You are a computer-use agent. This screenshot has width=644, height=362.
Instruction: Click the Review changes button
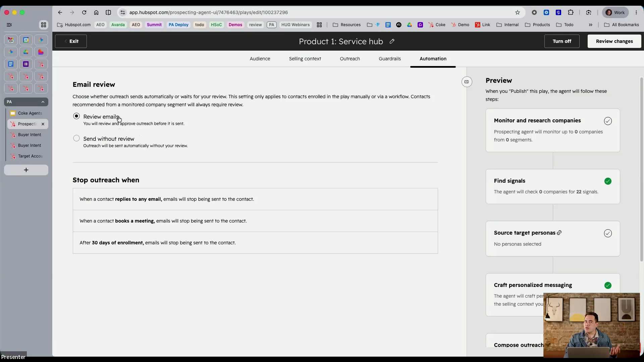click(614, 41)
